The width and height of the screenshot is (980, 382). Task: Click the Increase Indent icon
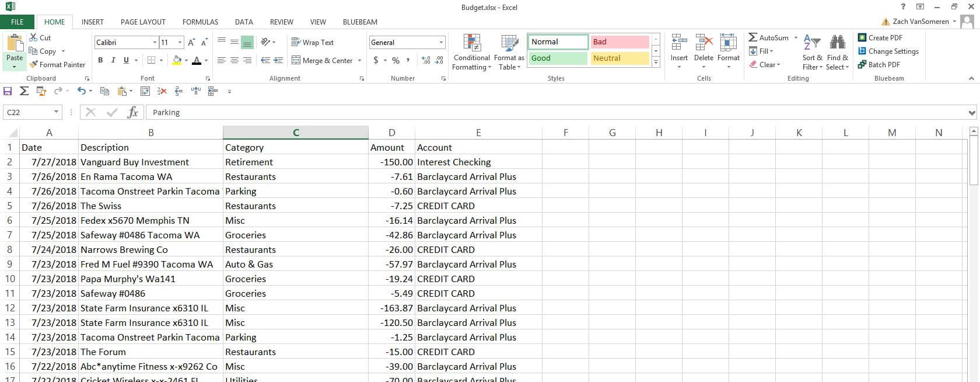click(x=278, y=60)
